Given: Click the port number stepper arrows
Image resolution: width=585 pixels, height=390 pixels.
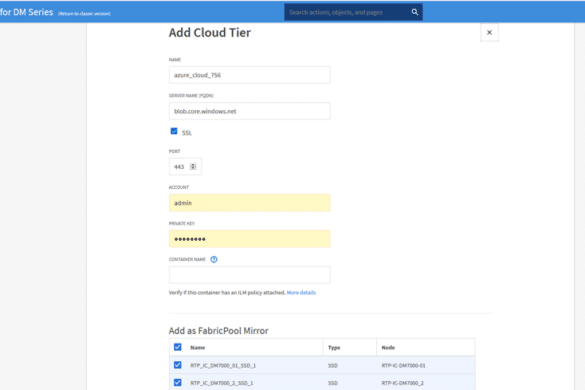Looking at the screenshot, I should (193, 166).
